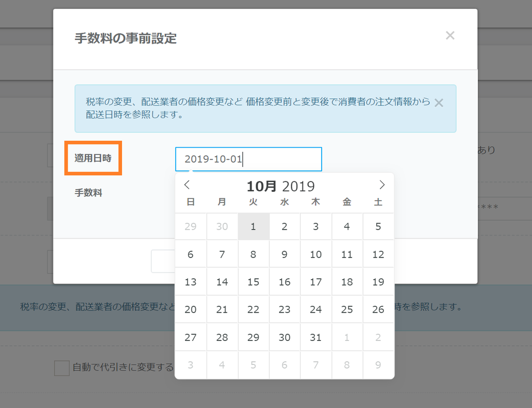Image resolution: width=532 pixels, height=408 pixels.
Task: Select greyed November 8 date
Action: click(x=347, y=365)
